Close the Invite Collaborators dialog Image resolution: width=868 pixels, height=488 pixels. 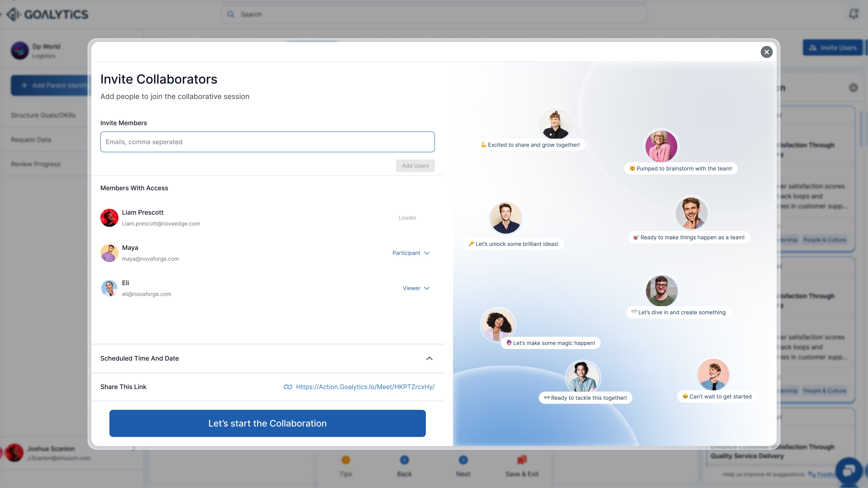(x=766, y=52)
